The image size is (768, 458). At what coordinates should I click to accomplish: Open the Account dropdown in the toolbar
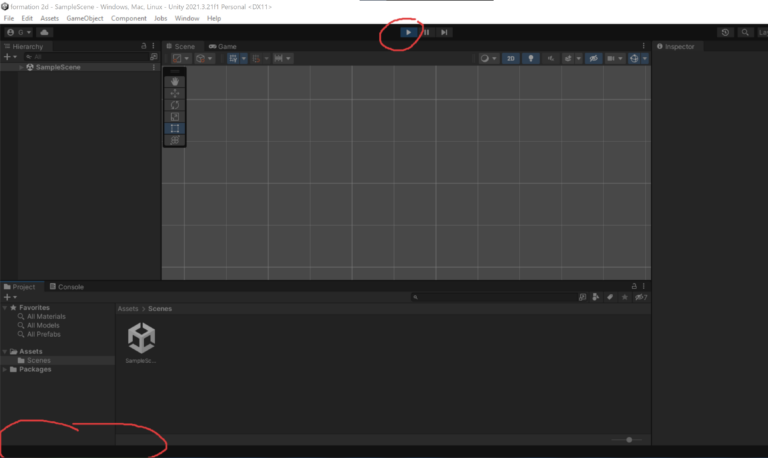[19, 32]
